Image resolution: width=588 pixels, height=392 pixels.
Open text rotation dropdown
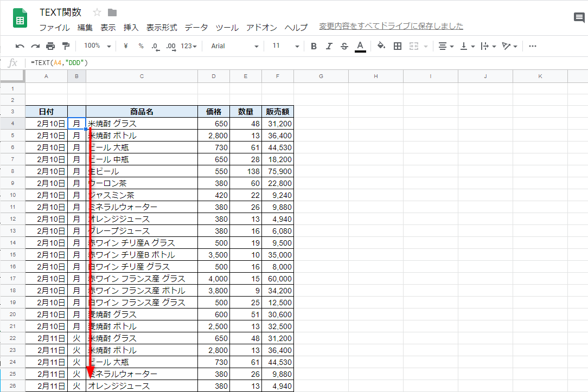510,46
